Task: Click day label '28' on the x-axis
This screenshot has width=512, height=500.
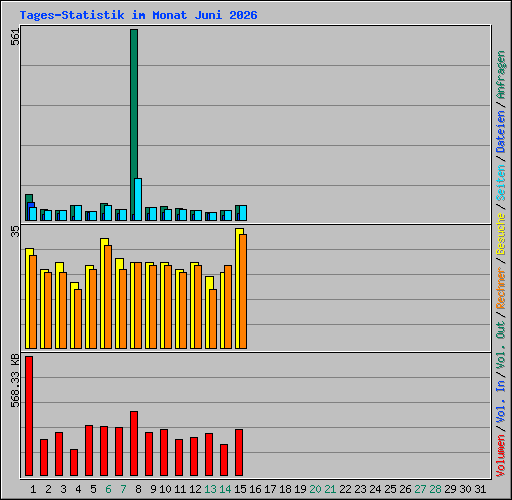Action: tap(435, 489)
